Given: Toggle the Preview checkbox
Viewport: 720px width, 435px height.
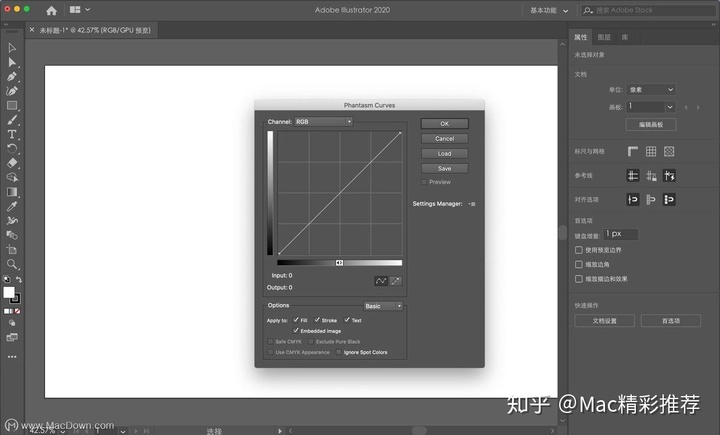Looking at the screenshot, I should pos(424,182).
